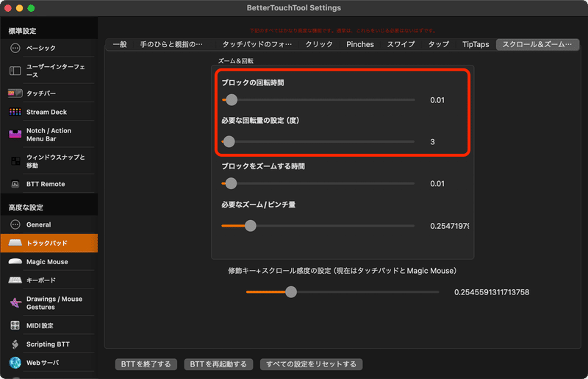Select the スクロール&ズーム… tab
The height and width of the screenshot is (379, 588).
point(537,44)
